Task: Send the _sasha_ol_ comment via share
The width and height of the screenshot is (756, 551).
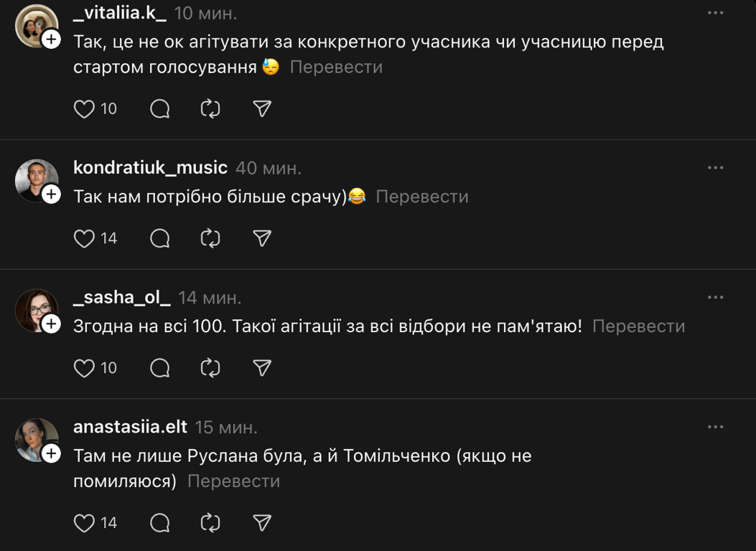Action: [x=262, y=368]
